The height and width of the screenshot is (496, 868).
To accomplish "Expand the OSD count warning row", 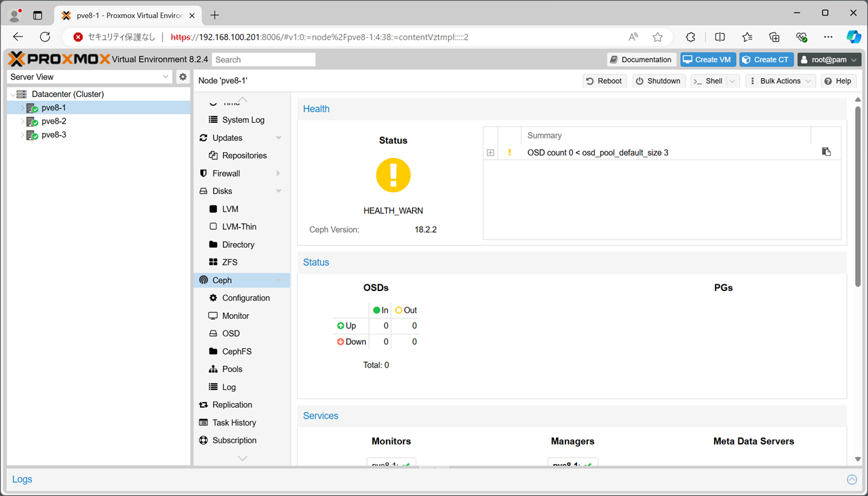I will tap(490, 153).
